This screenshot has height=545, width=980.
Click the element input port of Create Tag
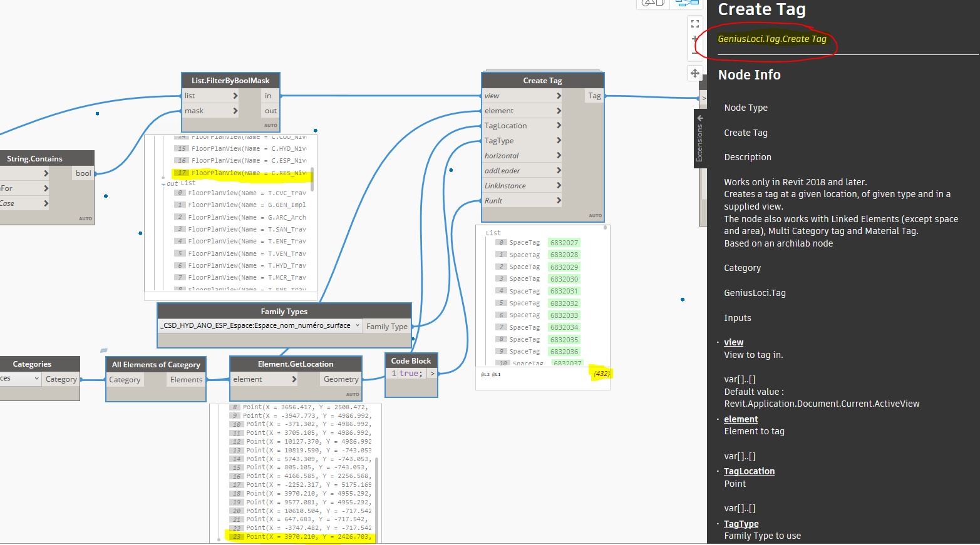(x=522, y=111)
